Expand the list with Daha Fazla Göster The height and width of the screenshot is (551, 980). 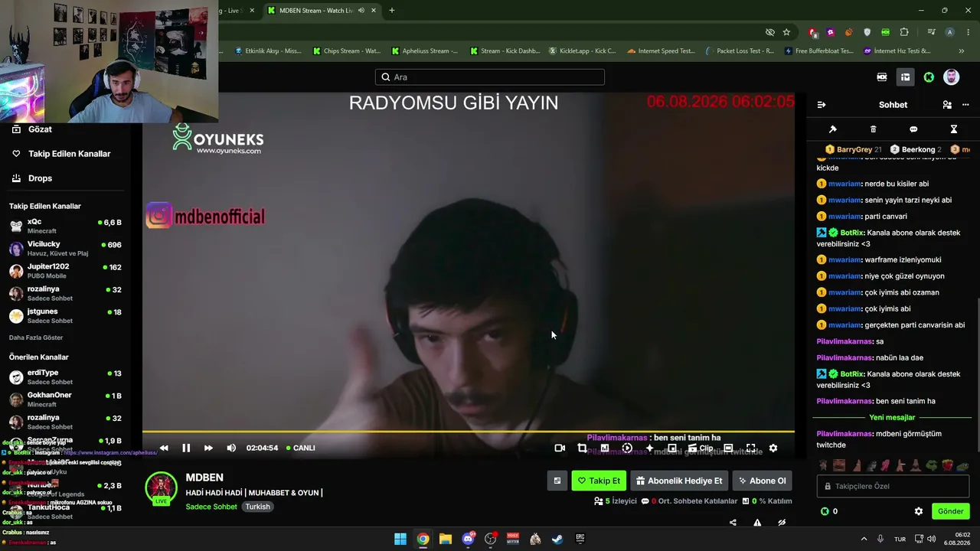36,337
